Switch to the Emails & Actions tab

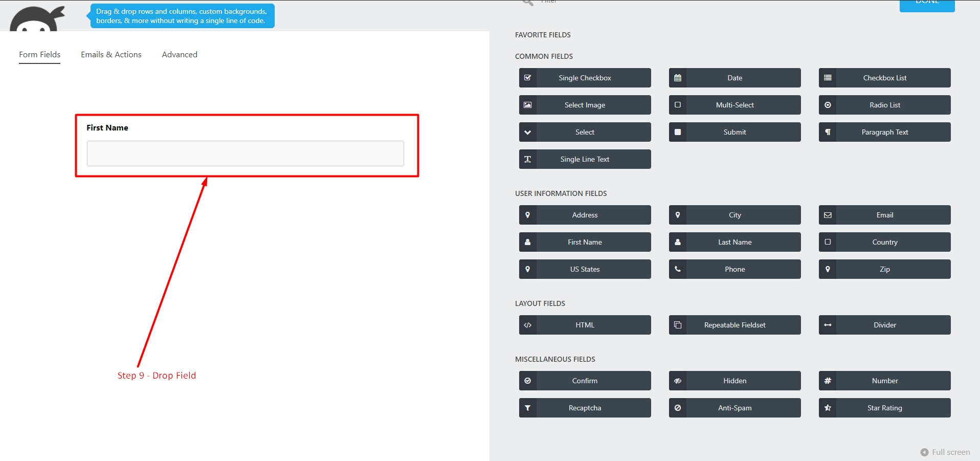pos(111,54)
